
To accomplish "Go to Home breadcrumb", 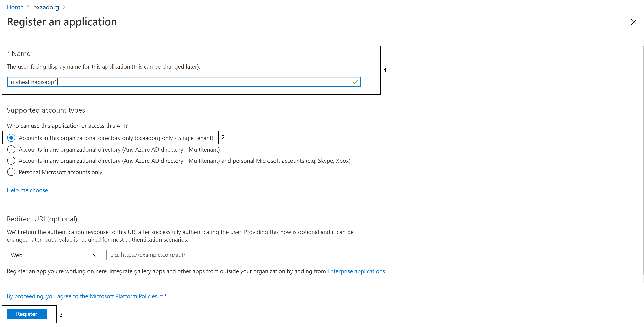I will (x=15, y=7).
